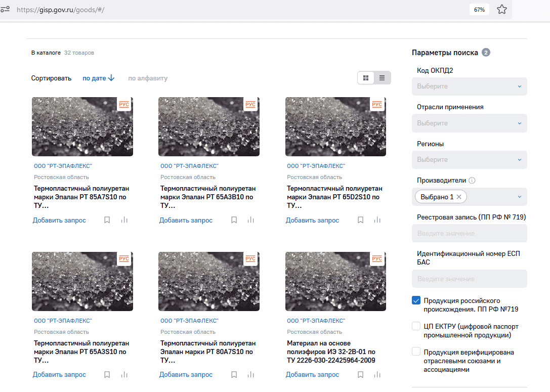This screenshot has height=392, width=550.
Task: Bookmark the ИЭ 32-2В-01 polyester material
Action: (360, 375)
